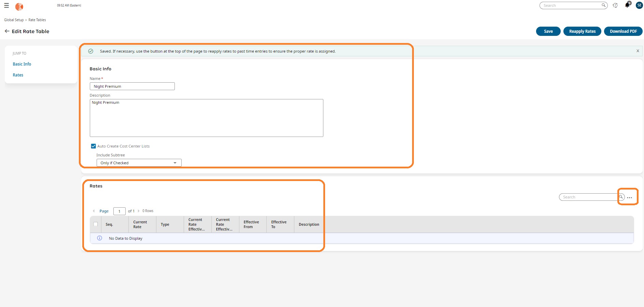Jump to the Basic Info section
This screenshot has width=644, height=307.
point(22,64)
